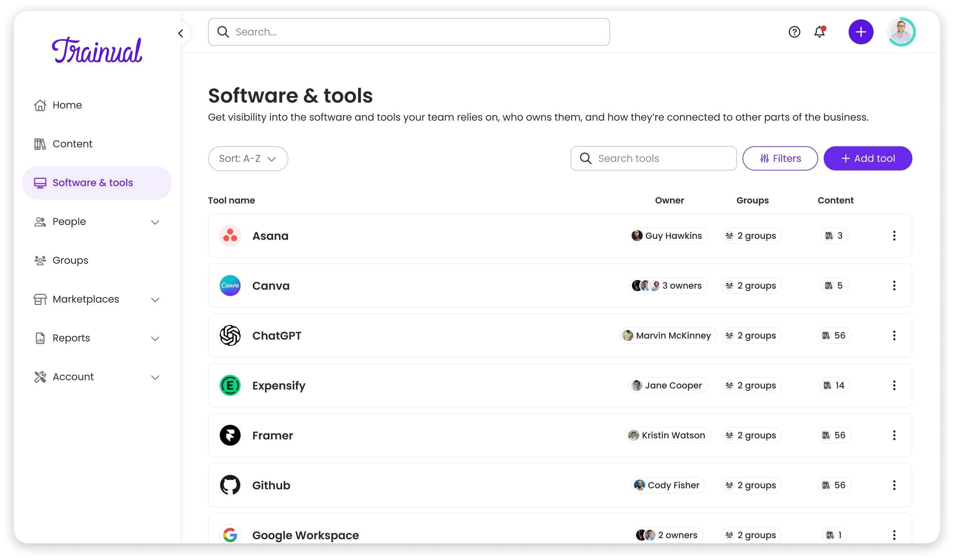Open the notifications bell
The image size is (954, 560).
coord(819,32)
